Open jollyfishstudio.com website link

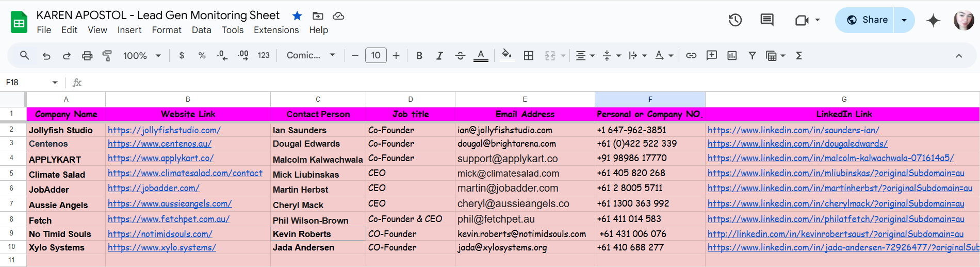[164, 130]
